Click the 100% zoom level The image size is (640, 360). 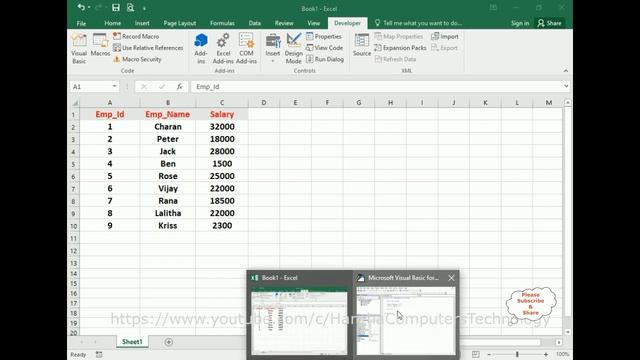(562, 354)
